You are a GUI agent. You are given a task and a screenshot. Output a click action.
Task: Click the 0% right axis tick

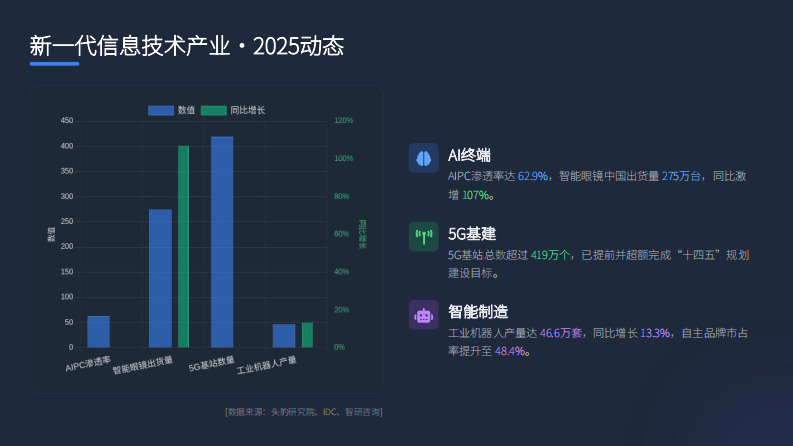click(339, 347)
